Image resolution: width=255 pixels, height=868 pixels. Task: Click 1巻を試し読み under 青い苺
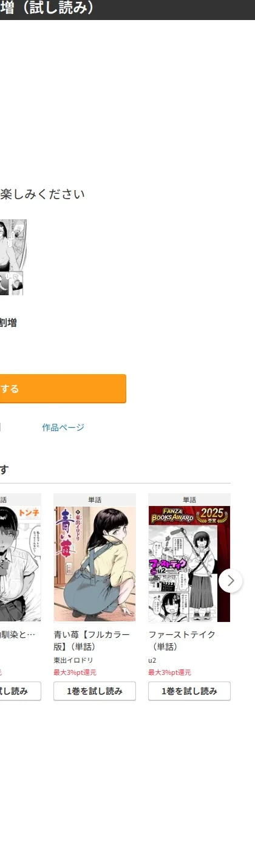point(95,691)
